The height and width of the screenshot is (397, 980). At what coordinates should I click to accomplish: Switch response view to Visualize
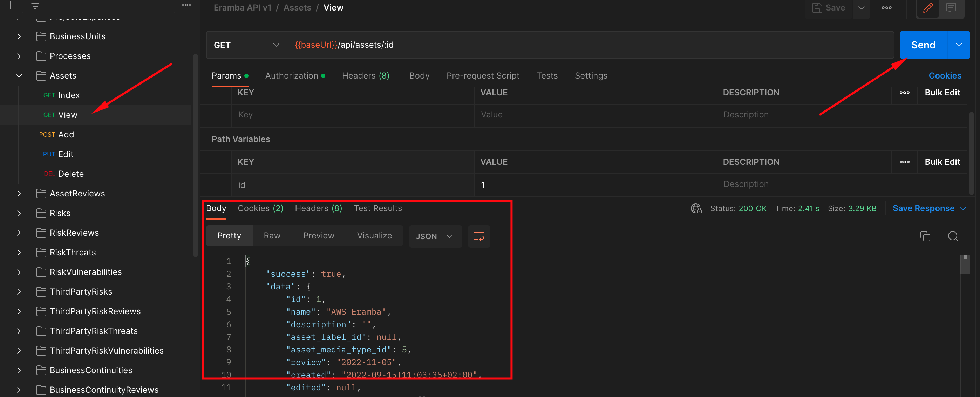[374, 236]
